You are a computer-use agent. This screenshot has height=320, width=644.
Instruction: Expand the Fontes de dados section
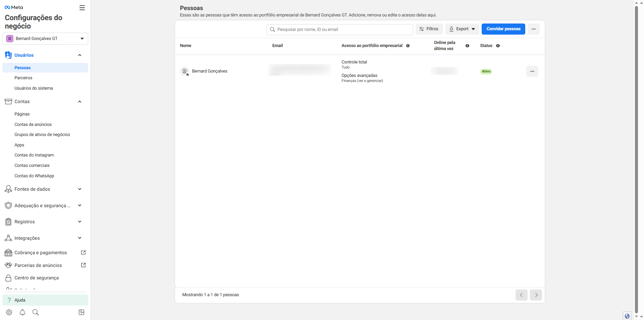click(x=79, y=189)
